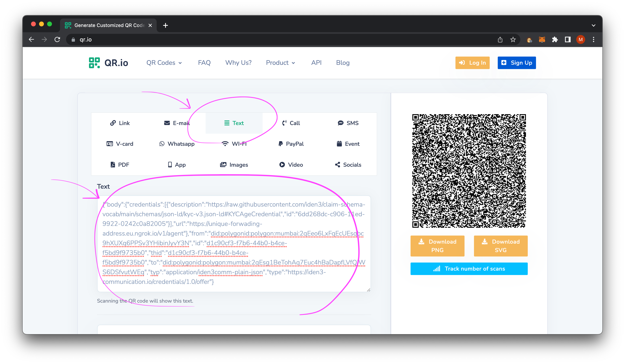Click the QR.io logo
Screen dimensions: 625x364
[x=109, y=63]
